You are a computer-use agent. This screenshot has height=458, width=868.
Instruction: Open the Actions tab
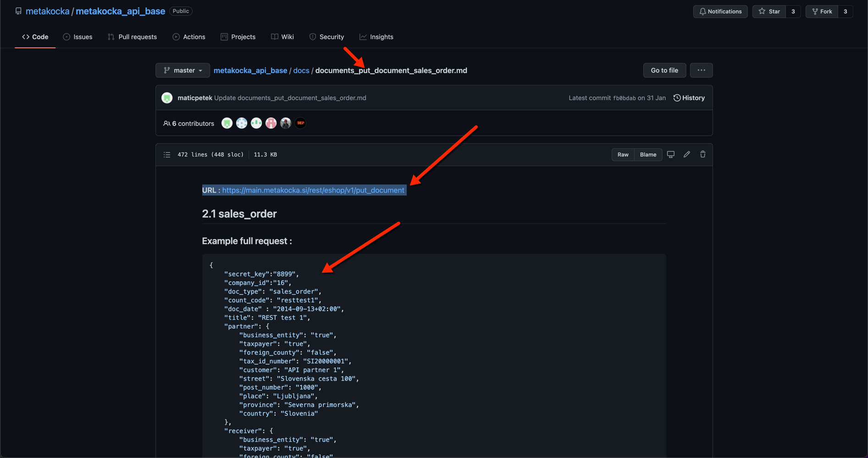click(189, 37)
